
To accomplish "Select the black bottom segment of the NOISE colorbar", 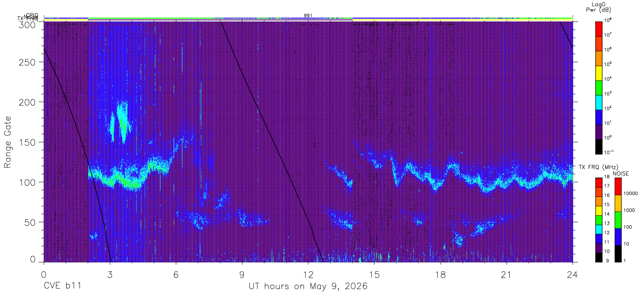I will click(618, 254).
